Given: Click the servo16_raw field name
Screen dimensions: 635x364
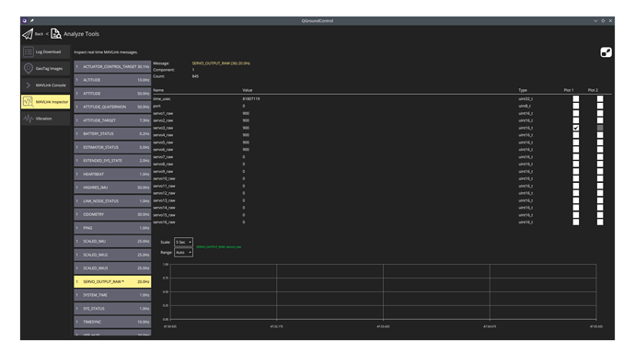Looking at the screenshot, I should tap(164, 222).
